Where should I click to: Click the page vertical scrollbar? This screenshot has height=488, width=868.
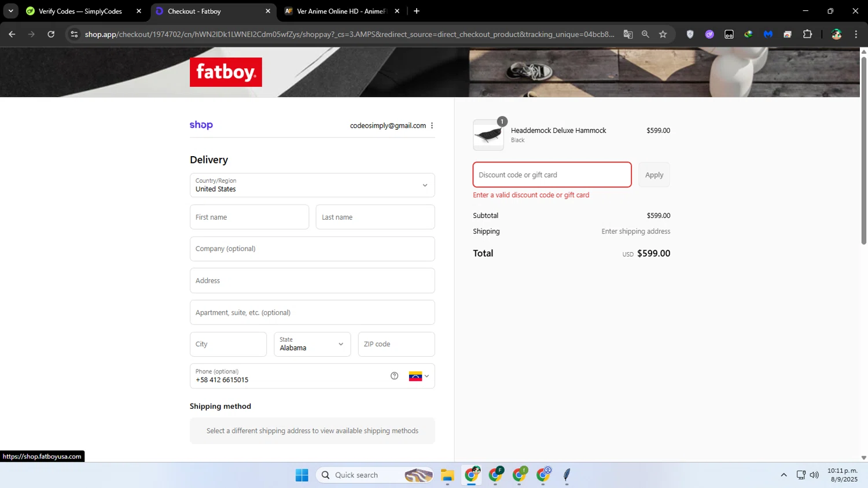pos(863,150)
